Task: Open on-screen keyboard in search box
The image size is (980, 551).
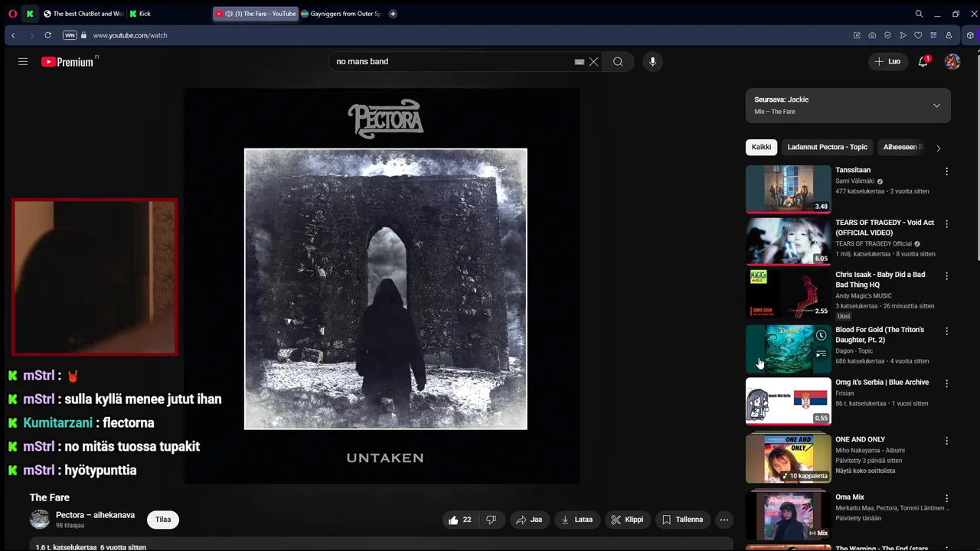Action: pyautogui.click(x=580, y=62)
